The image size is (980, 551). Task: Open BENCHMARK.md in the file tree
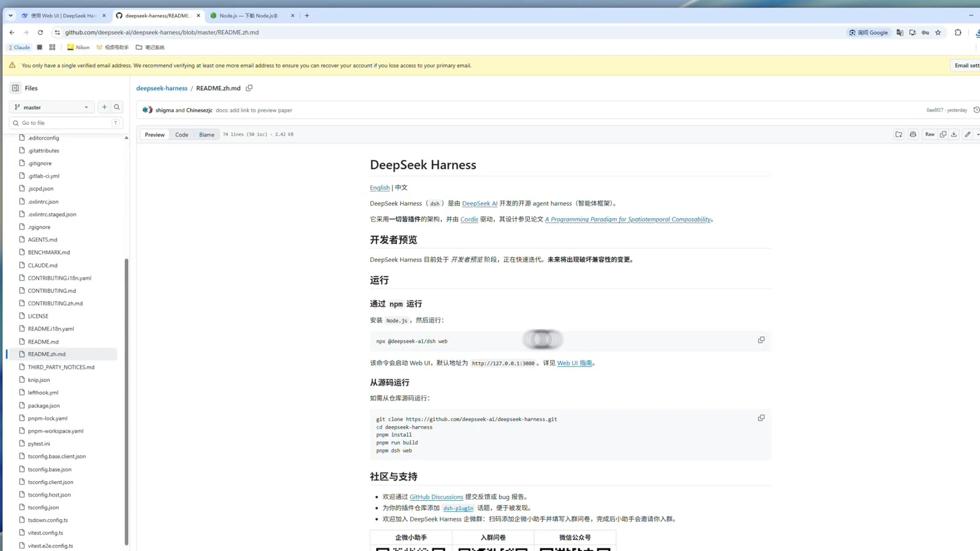pyautogui.click(x=48, y=252)
